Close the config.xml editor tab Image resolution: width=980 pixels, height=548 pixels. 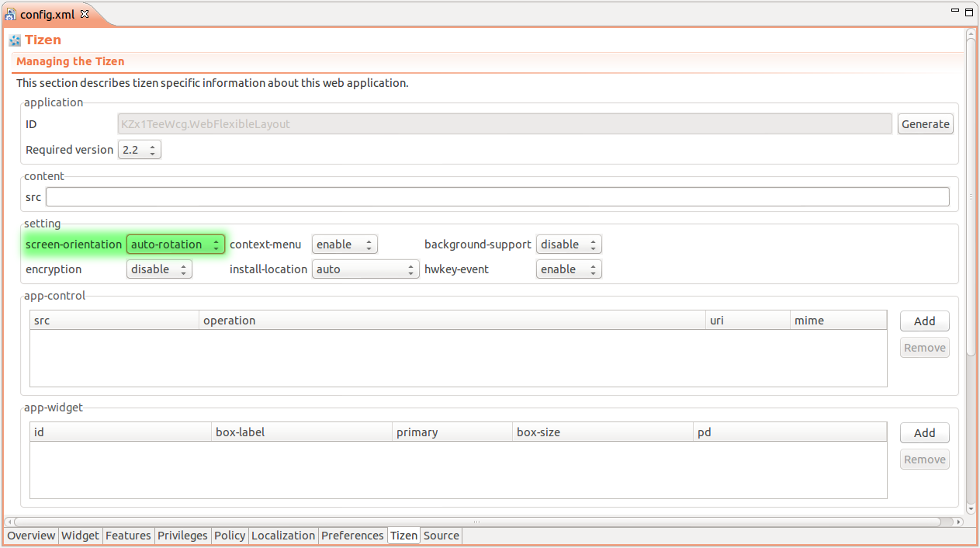click(x=85, y=14)
